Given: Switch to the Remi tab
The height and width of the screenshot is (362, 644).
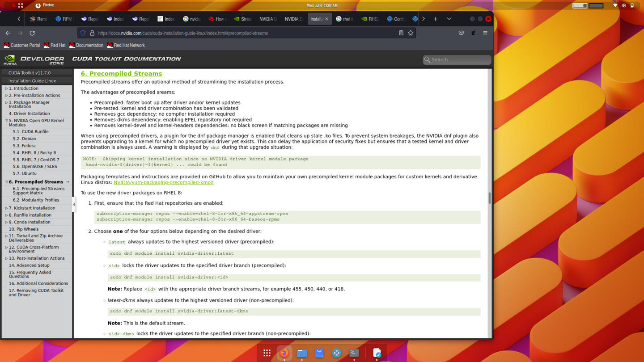Looking at the screenshot, I should pyautogui.click(x=38, y=19).
